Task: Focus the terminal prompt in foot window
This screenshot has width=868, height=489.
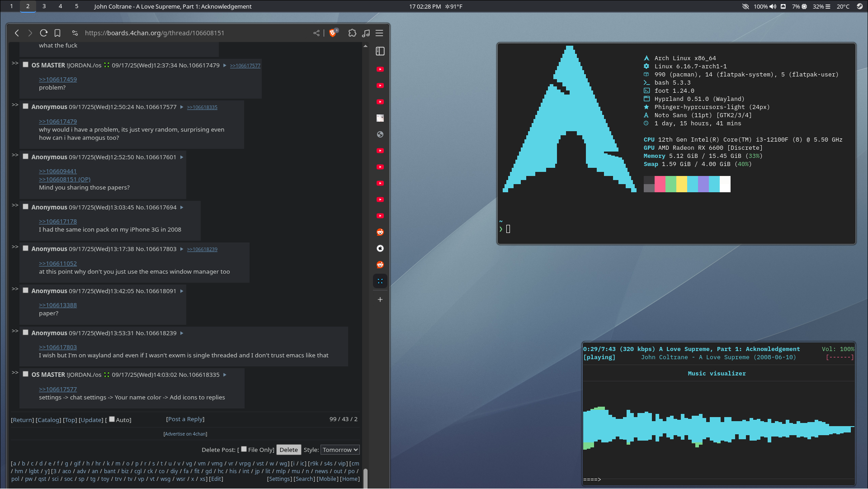Action: pos(508,229)
